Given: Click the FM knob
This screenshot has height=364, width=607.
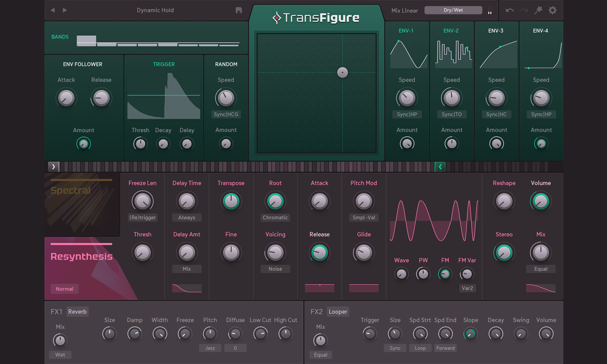Looking at the screenshot, I should tap(445, 274).
